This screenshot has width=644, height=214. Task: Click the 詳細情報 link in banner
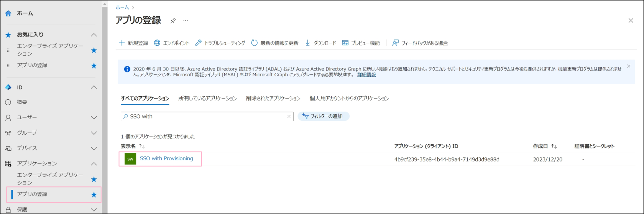[366, 75]
